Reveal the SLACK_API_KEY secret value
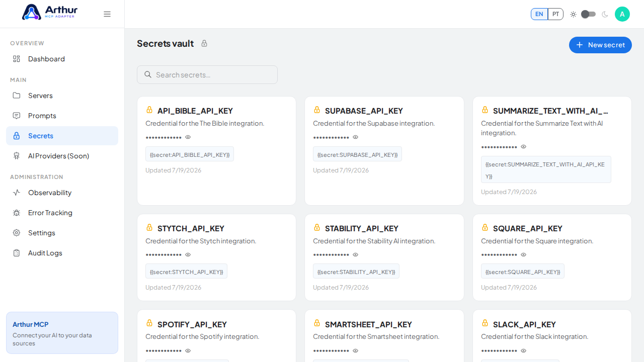 pyautogui.click(x=524, y=350)
